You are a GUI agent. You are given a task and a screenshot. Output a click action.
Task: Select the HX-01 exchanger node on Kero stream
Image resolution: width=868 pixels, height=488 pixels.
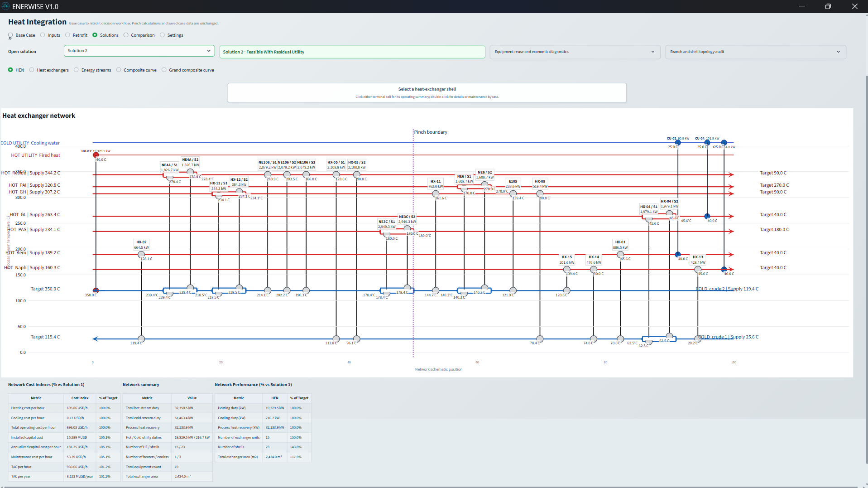tap(620, 255)
